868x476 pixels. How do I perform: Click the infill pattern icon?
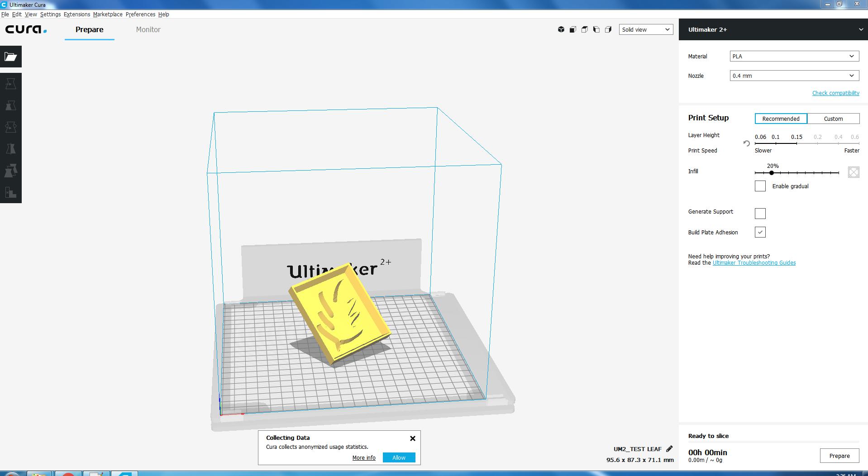point(854,172)
